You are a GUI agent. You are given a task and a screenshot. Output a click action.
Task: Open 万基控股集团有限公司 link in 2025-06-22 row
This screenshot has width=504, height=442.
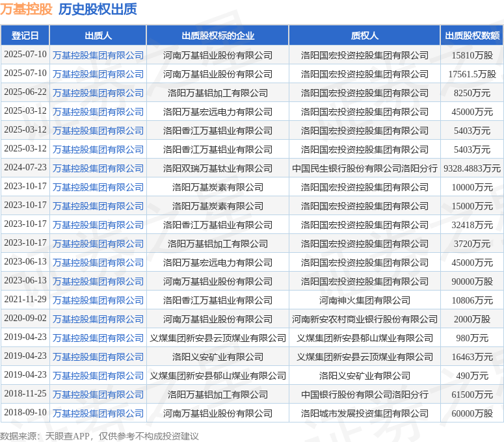point(98,93)
